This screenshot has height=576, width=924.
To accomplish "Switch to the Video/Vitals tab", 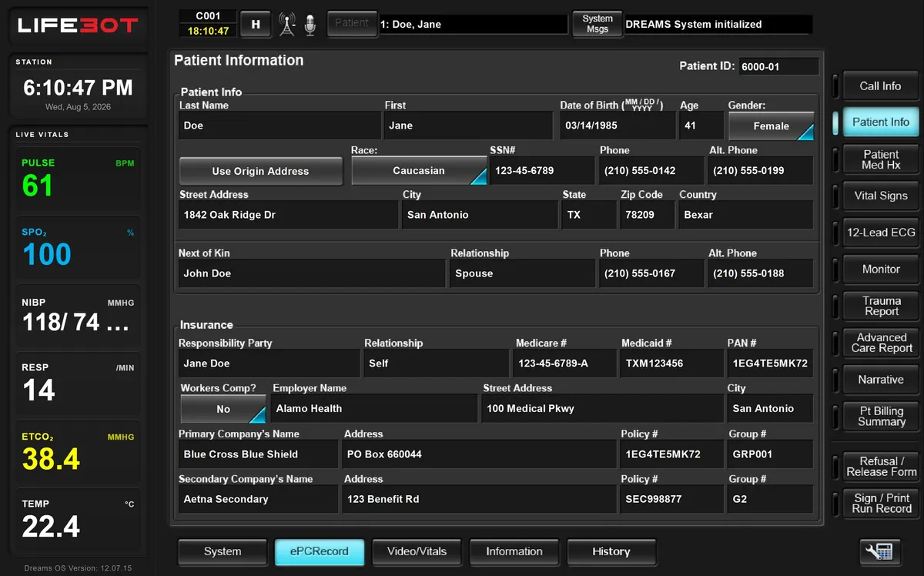I will (x=417, y=551).
